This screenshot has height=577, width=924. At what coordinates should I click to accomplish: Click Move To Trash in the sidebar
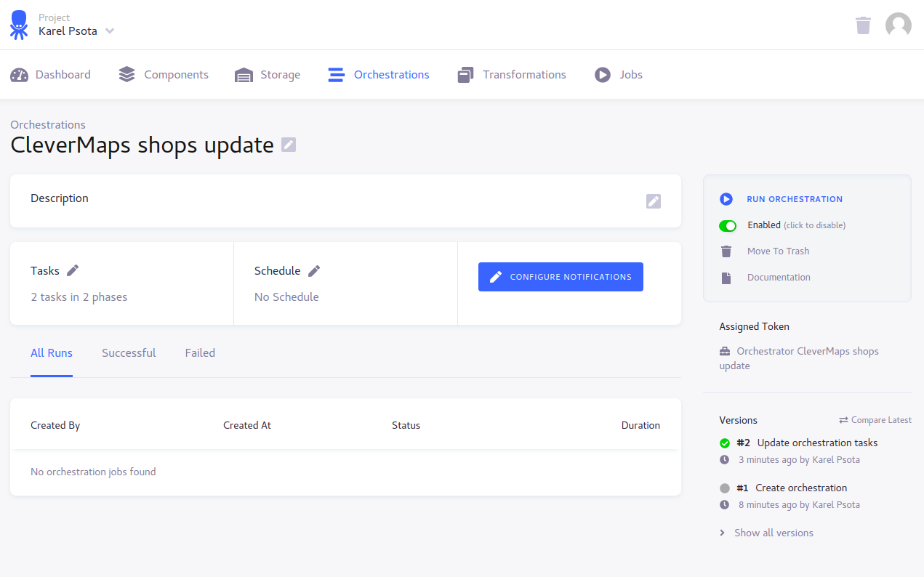point(778,251)
